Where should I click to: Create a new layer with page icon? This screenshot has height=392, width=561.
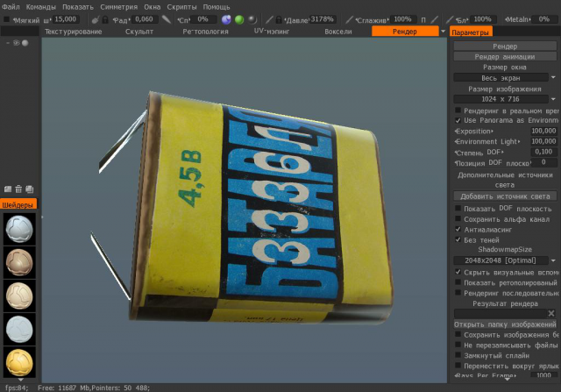pyautogui.click(x=8, y=189)
